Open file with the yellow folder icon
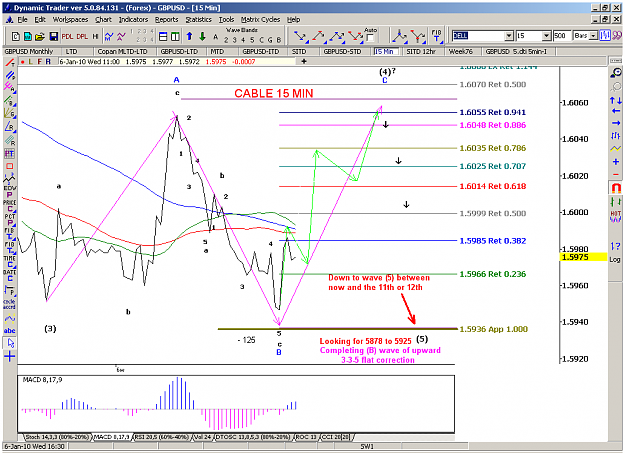Screen dimensions: 625x453 click(40, 37)
